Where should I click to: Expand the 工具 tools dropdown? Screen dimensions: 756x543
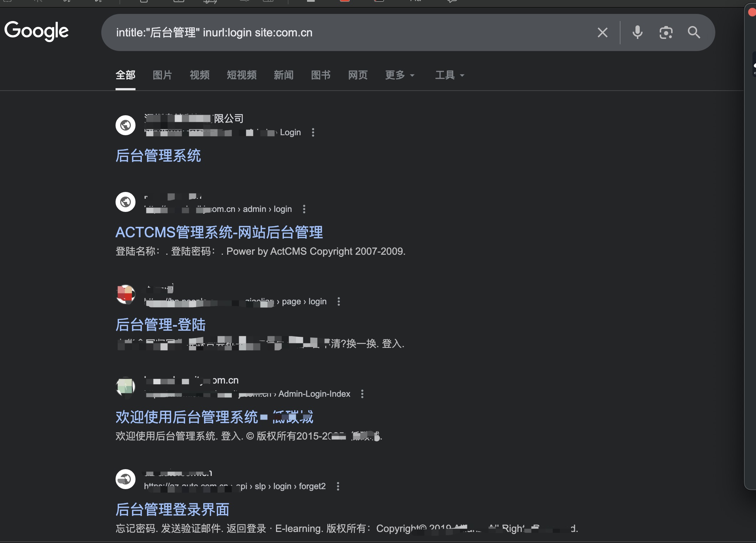tap(449, 75)
